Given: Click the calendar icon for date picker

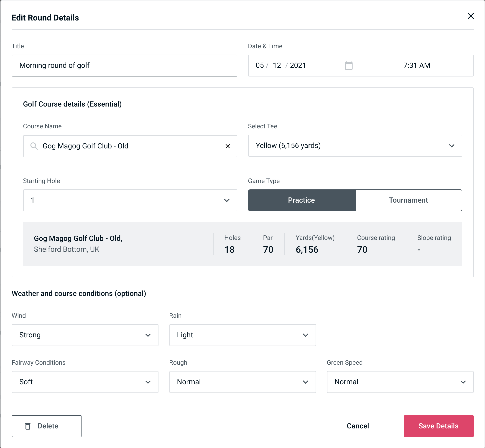Looking at the screenshot, I should (x=348, y=65).
